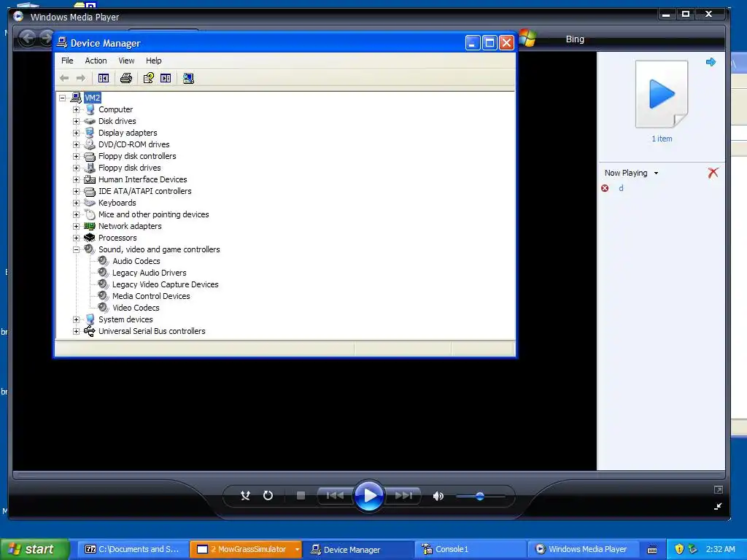Click the Play button in Media Player
The width and height of the screenshot is (747, 560).
[x=369, y=496]
